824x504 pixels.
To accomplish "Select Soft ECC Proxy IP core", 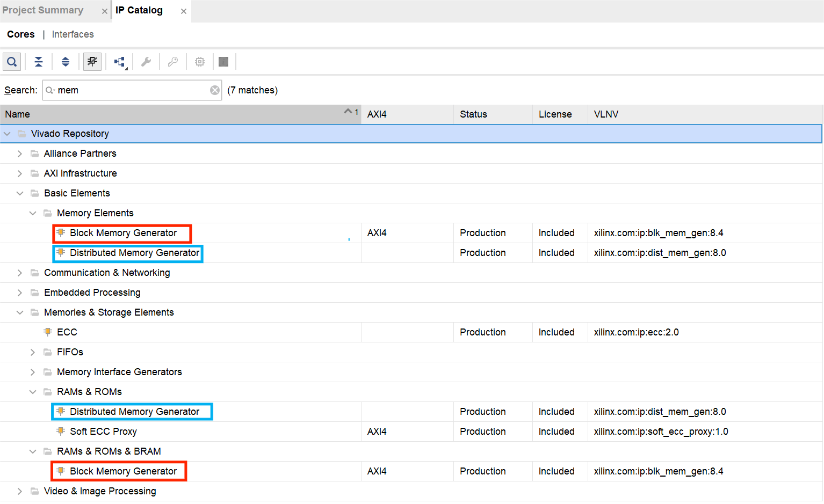I will 103,432.
